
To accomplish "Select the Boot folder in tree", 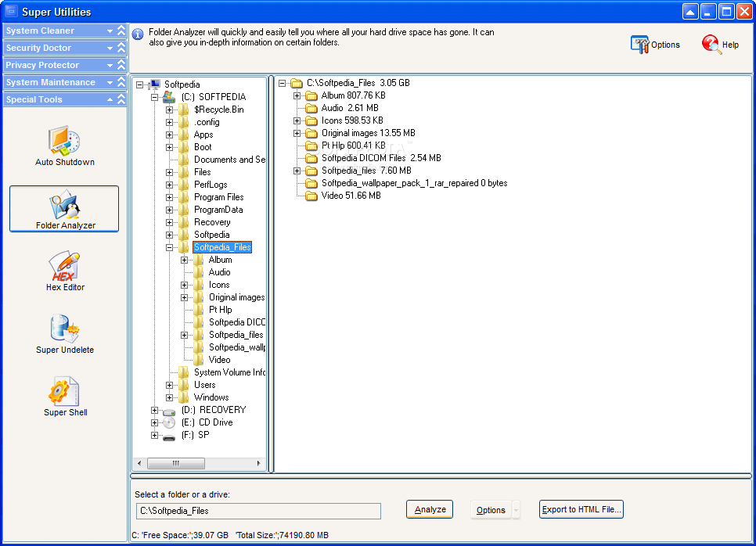I will click(203, 147).
